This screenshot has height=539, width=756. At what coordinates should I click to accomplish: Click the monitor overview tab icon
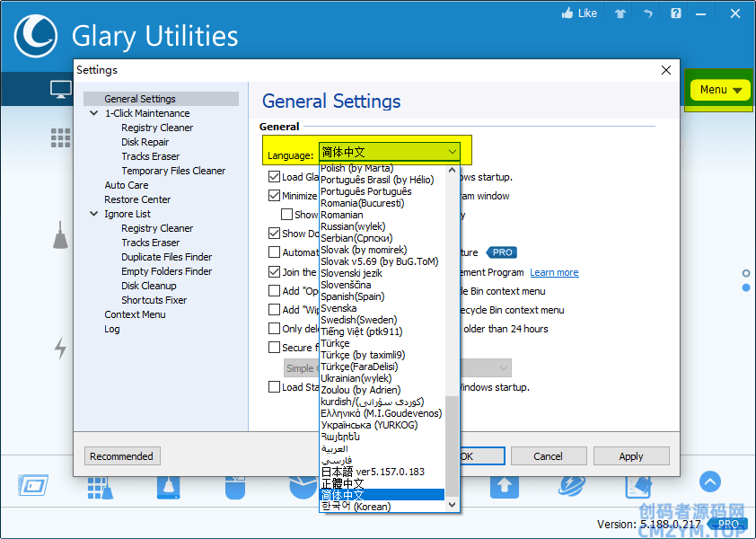pos(60,90)
